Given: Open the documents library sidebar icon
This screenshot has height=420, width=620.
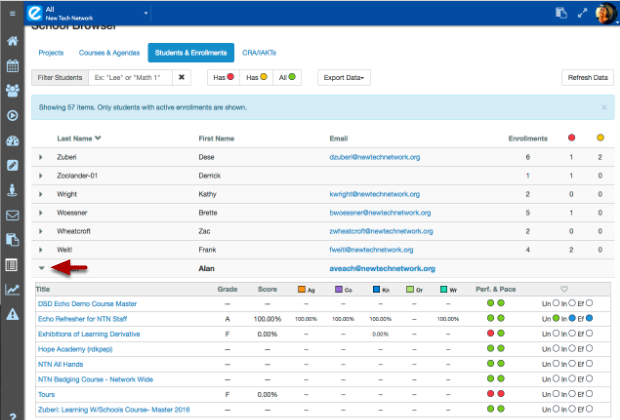Looking at the screenshot, I should (x=13, y=240).
